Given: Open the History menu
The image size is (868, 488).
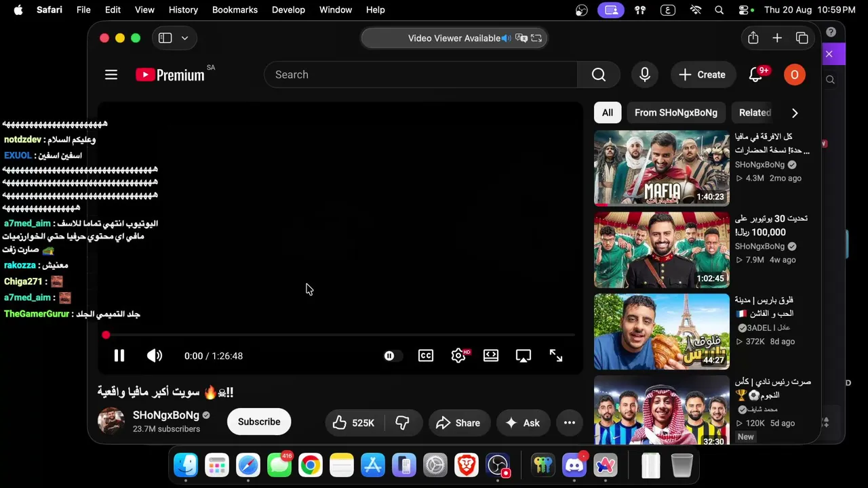Looking at the screenshot, I should (183, 10).
